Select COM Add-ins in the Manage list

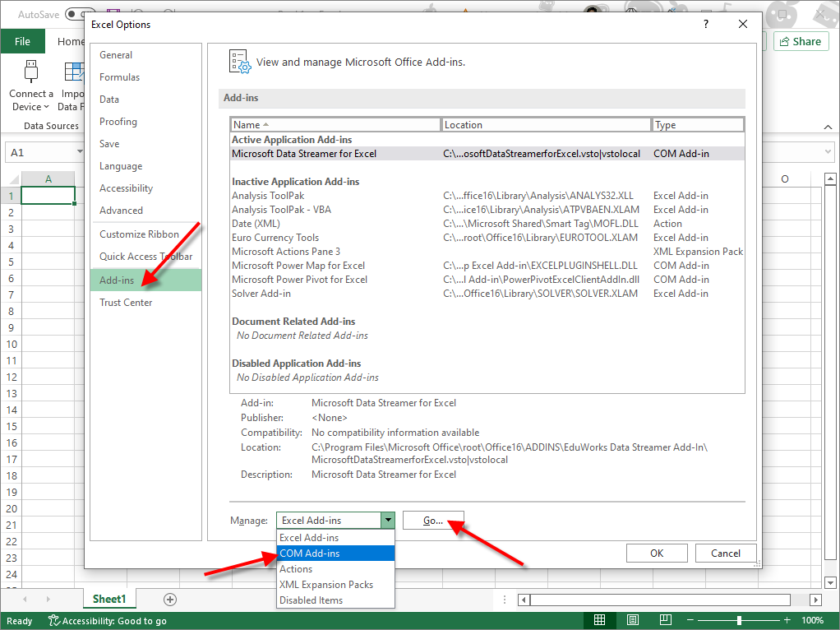tap(335, 554)
